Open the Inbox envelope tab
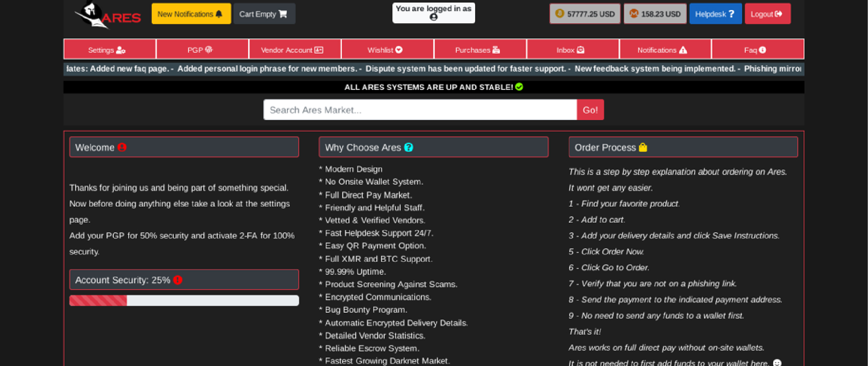868x366 pixels. 573,49
